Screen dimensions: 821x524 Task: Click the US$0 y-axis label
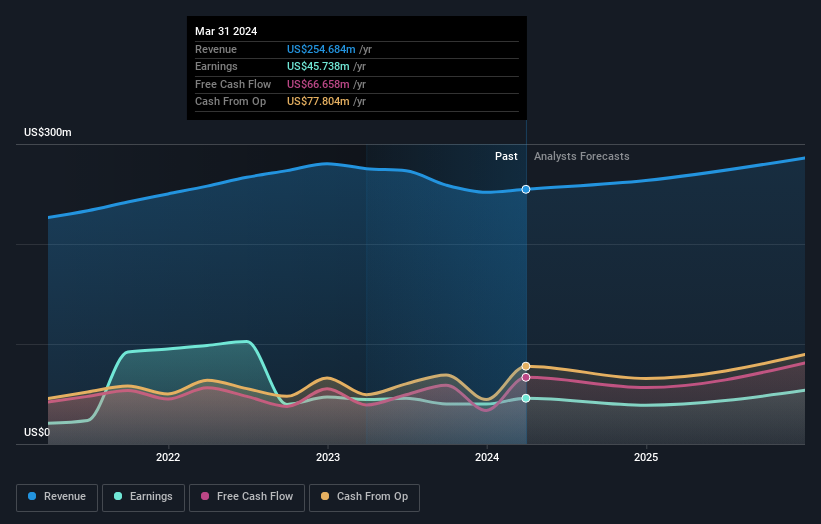tap(37, 432)
